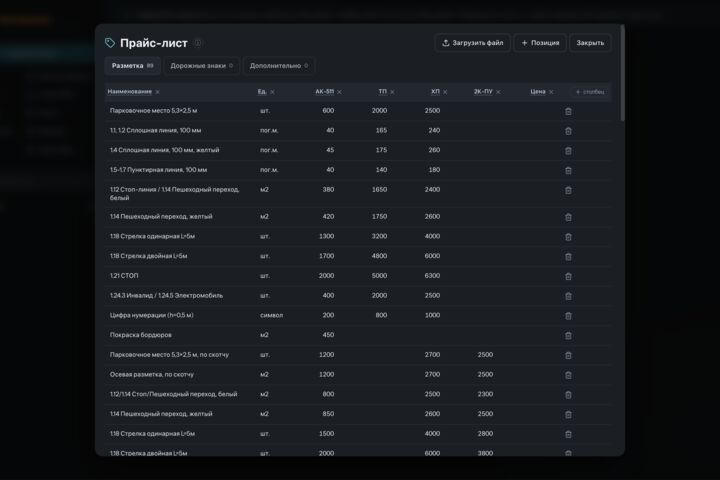Viewport: 720px width, 480px height.
Task: Delete the '1.18 Стрелка одинарная L=5м' row priced 1300
Action: [x=568, y=237]
